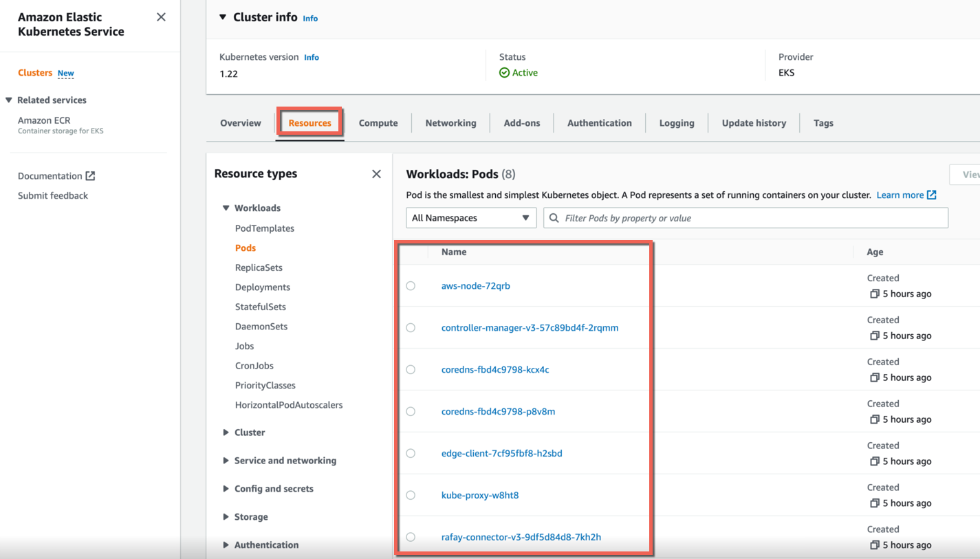Copy the creation time for aws-node-72qrb

tap(874, 294)
